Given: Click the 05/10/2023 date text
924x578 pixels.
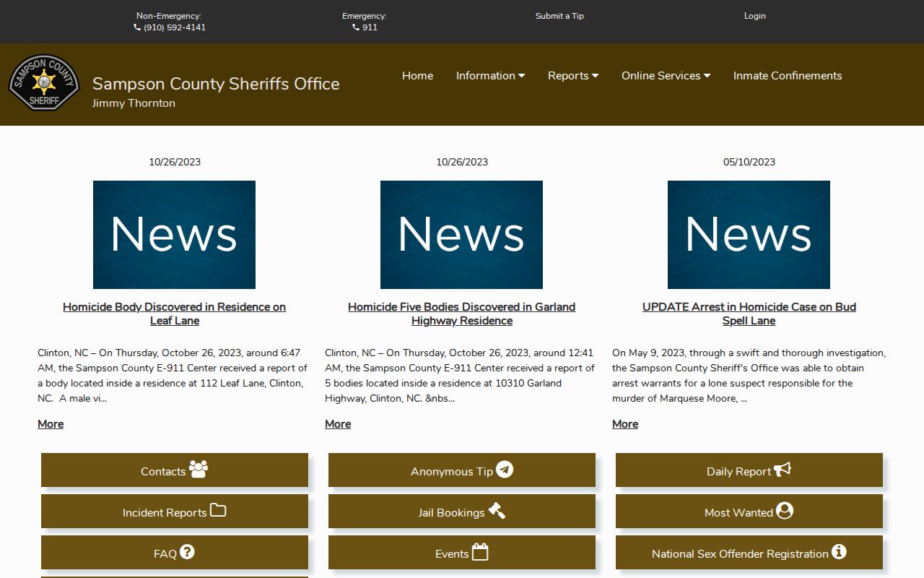Looking at the screenshot, I should [x=749, y=162].
